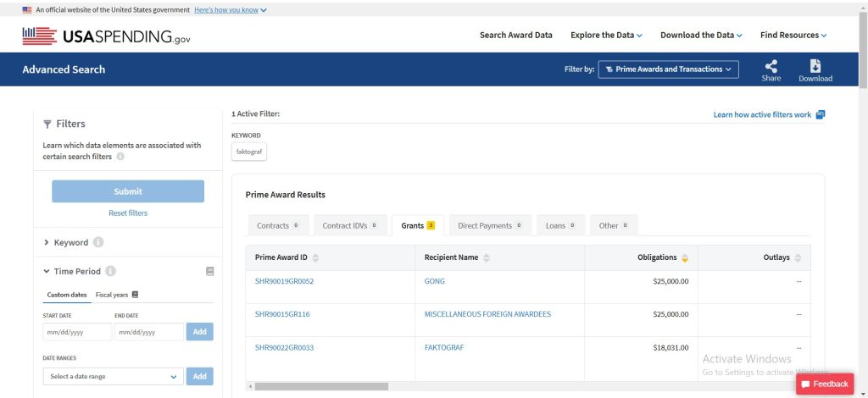Sort by Recipient Name arrows
Image resolution: width=868 pixels, height=398 pixels.
487,257
